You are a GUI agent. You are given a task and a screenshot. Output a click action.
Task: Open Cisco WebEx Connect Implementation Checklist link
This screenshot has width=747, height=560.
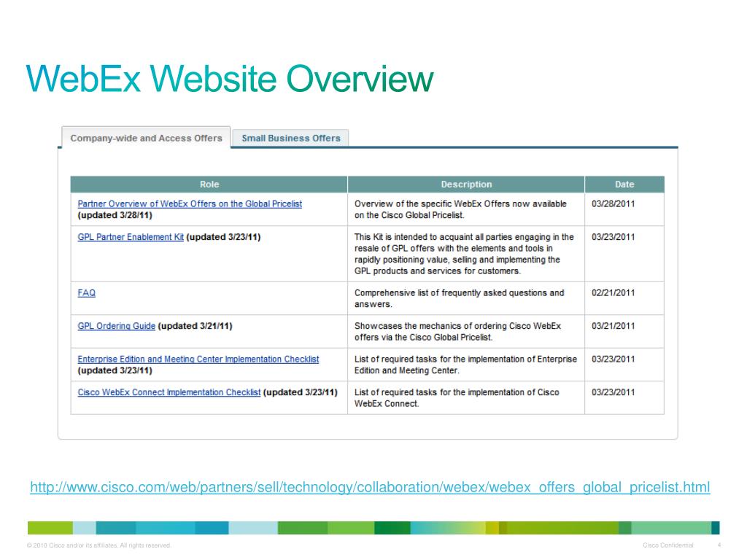pos(169,392)
